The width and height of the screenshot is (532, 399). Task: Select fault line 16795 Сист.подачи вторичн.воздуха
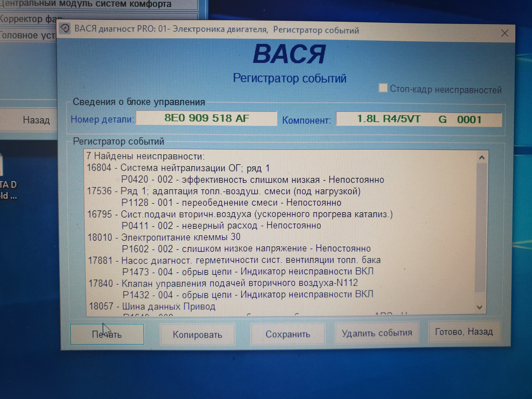(x=240, y=214)
